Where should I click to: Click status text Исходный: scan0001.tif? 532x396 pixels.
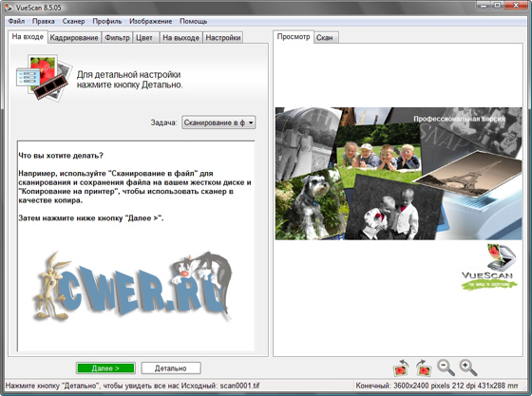pos(220,386)
